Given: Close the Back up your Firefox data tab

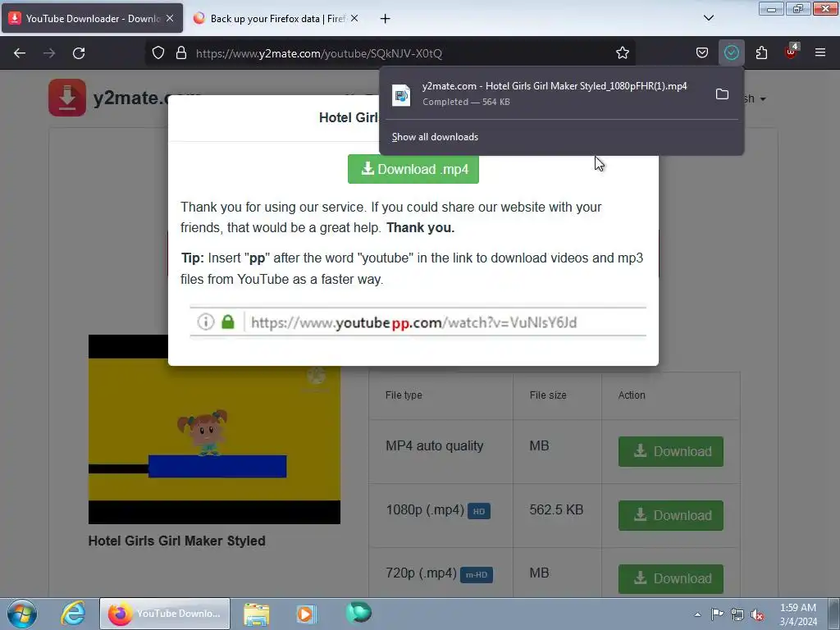Looking at the screenshot, I should [x=354, y=18].
